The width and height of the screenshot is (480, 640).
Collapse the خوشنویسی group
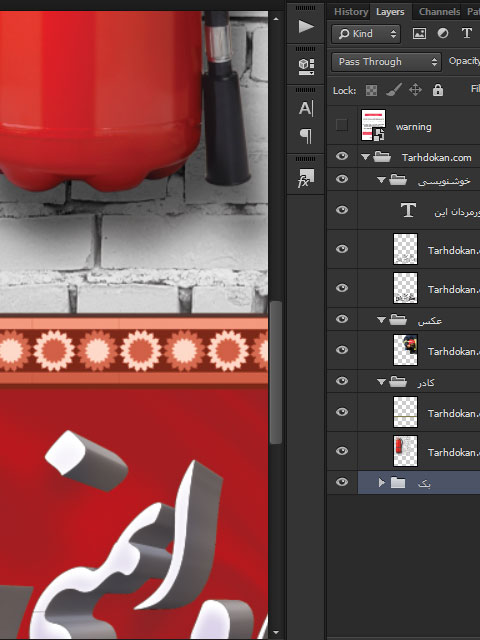pyautogui.click(x=381, y=180)
